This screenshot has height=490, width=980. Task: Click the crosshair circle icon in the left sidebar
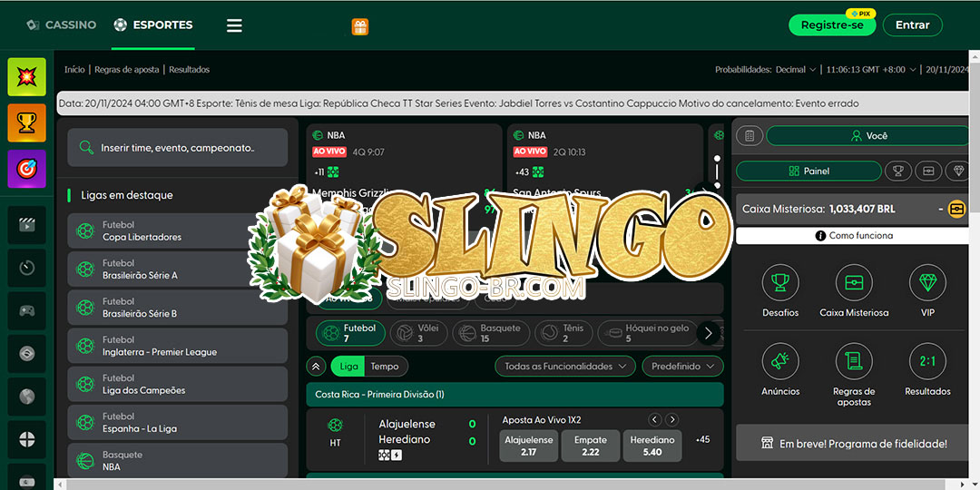click(x=27, y=439)
